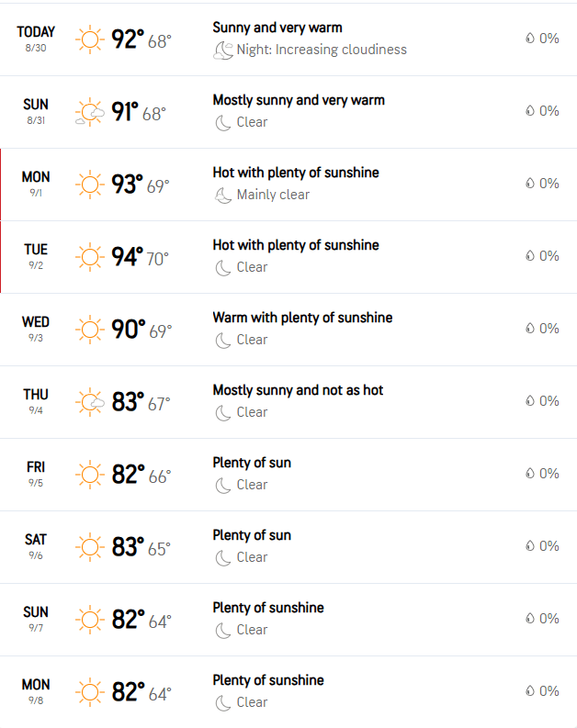
Task: Open the FRI 9/5 forecast row
Action: pyautogui.click(x=36, y=473)
